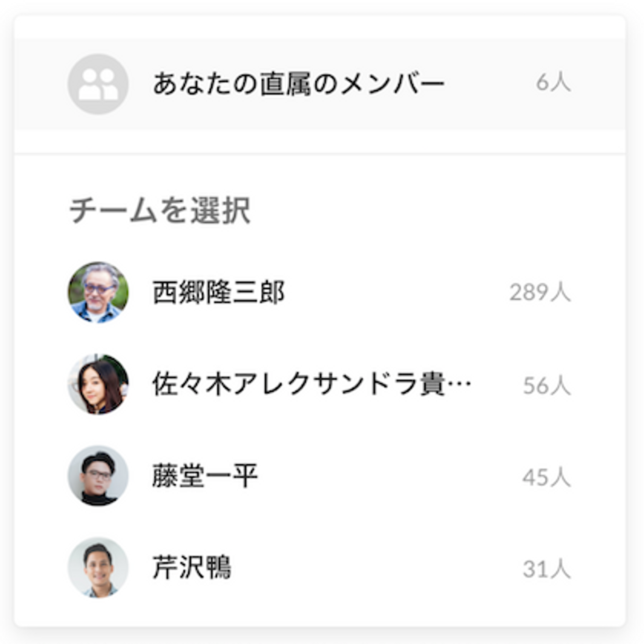644x644 pixels.
Task: Select the 芹沢鴨 team name
Action: point(192,568)
